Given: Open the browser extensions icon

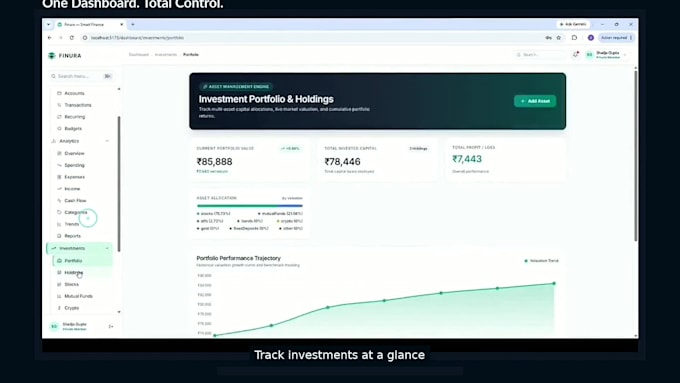Looking at the screenshot, I should (574, 38).
